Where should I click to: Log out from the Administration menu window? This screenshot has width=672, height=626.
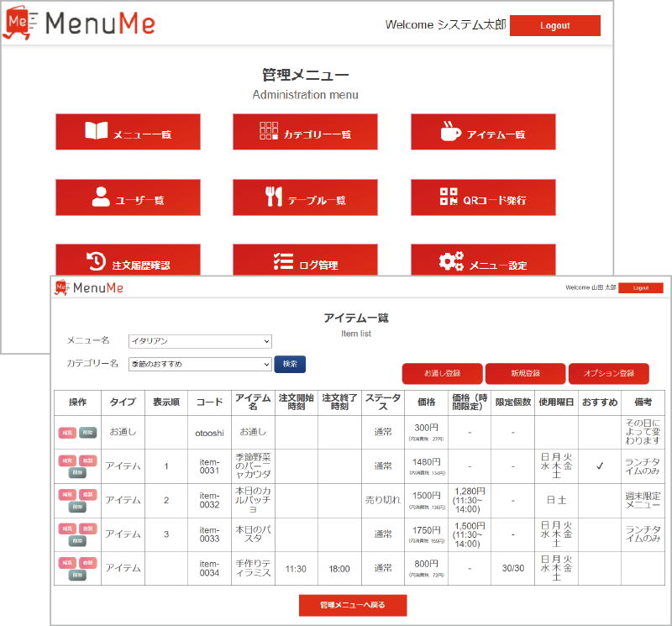[x=555, y=26]
